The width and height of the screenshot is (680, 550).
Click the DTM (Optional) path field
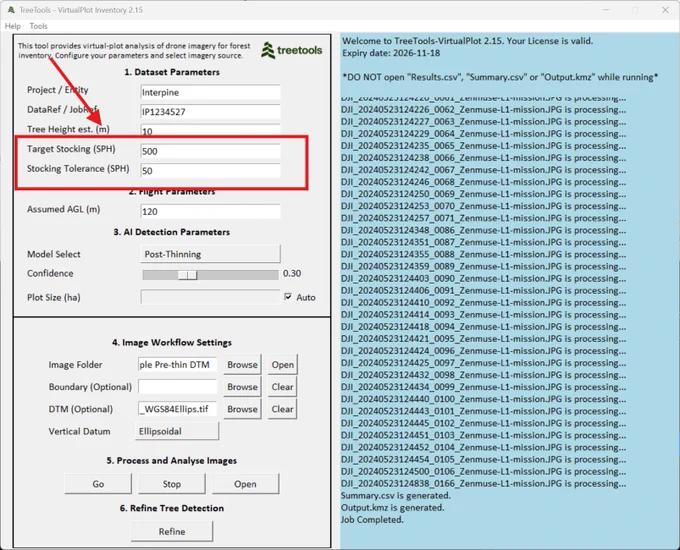[177, 409]
